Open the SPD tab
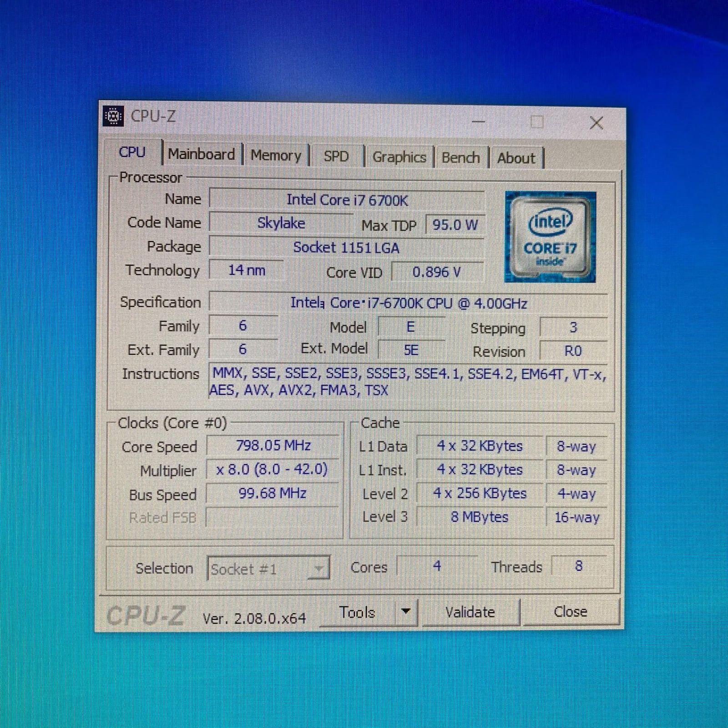This screenshot has width=728, height=728. click(x=336, y=157)
